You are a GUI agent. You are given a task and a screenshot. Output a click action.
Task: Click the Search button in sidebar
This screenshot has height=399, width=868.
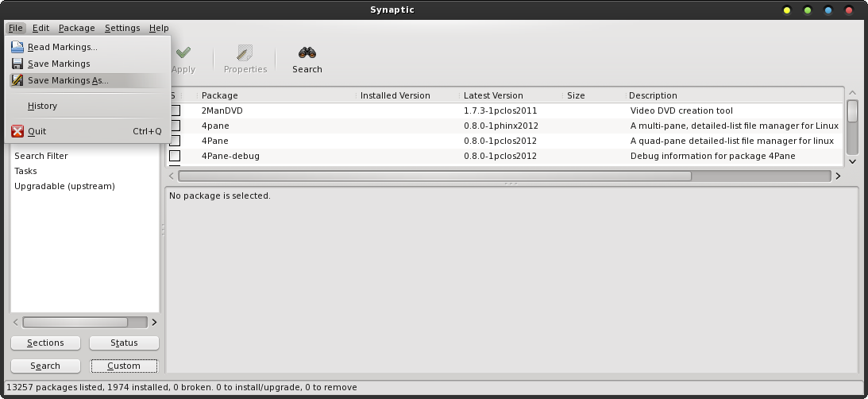point(45,366)
